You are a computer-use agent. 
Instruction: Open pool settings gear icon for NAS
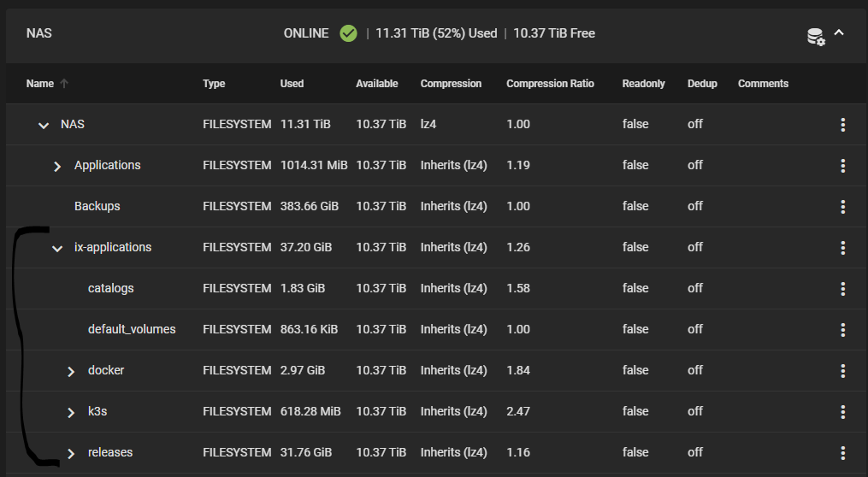pyautogui.click(x=816, y=37)
